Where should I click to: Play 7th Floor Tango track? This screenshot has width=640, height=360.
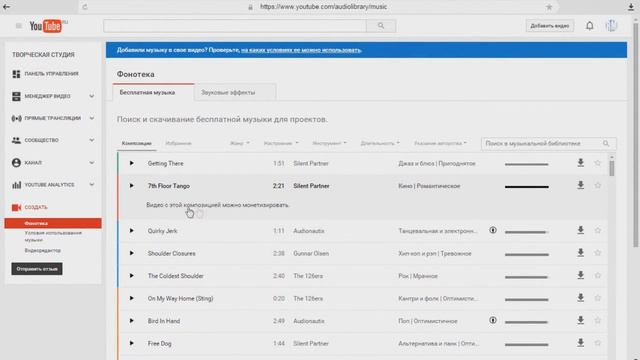131,186
